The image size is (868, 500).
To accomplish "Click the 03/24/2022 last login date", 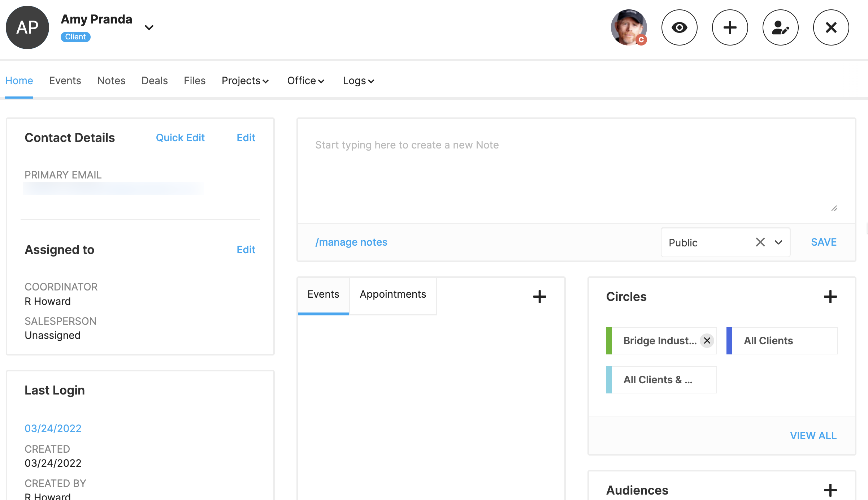I will (x=53, y=428).
